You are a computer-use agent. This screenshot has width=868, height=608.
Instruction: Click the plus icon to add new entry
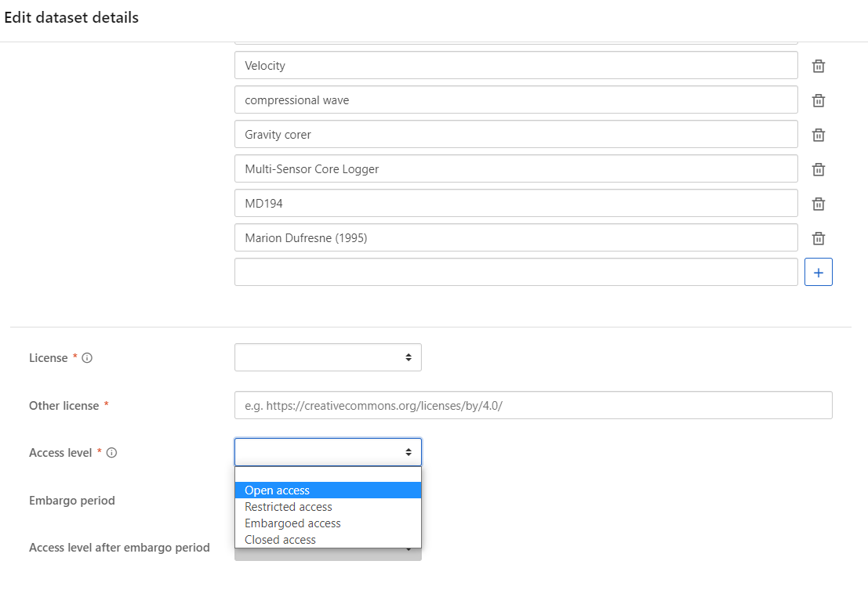click(818, 272)
